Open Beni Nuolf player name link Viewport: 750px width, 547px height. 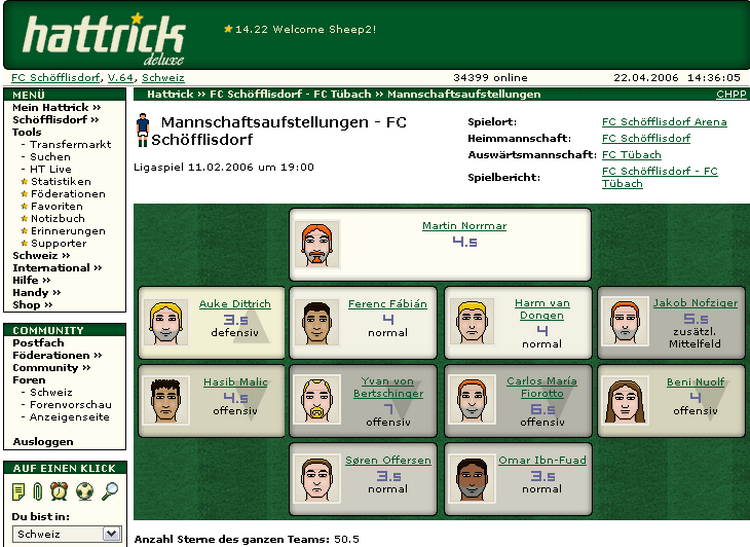pyautogui.click(x=695, y=382)
